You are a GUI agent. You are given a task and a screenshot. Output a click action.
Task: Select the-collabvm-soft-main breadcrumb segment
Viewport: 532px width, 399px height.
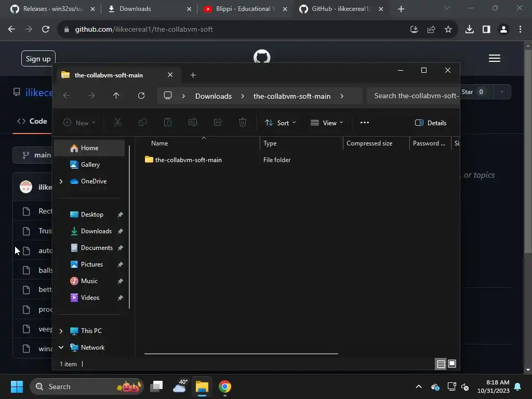coord(292,96)
